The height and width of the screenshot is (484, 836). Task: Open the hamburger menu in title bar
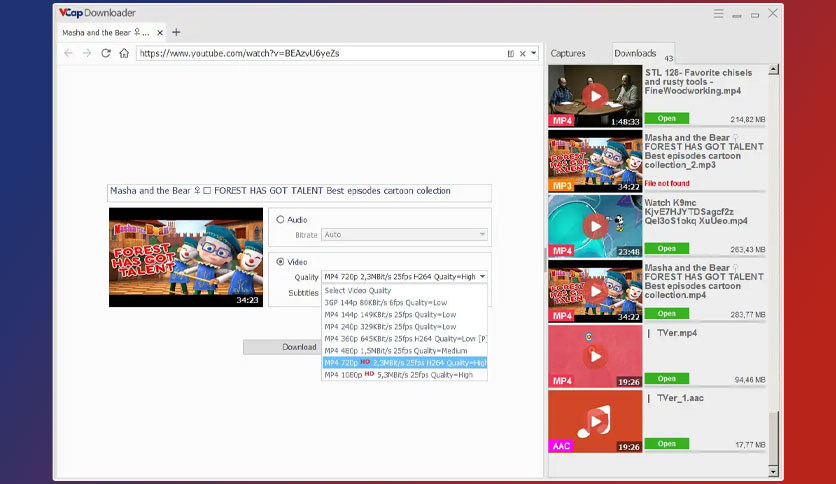[x=719, y=14]
